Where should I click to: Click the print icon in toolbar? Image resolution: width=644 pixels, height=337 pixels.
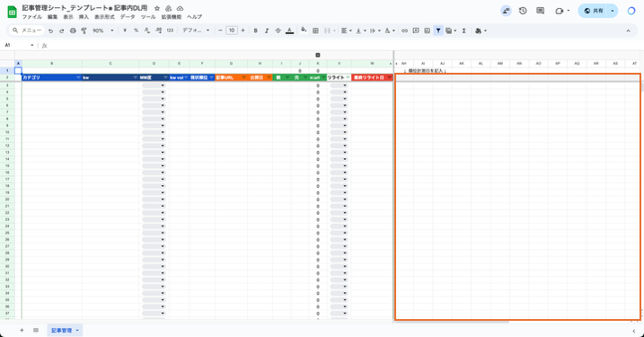pyautogui.click(x=73, y=31)
